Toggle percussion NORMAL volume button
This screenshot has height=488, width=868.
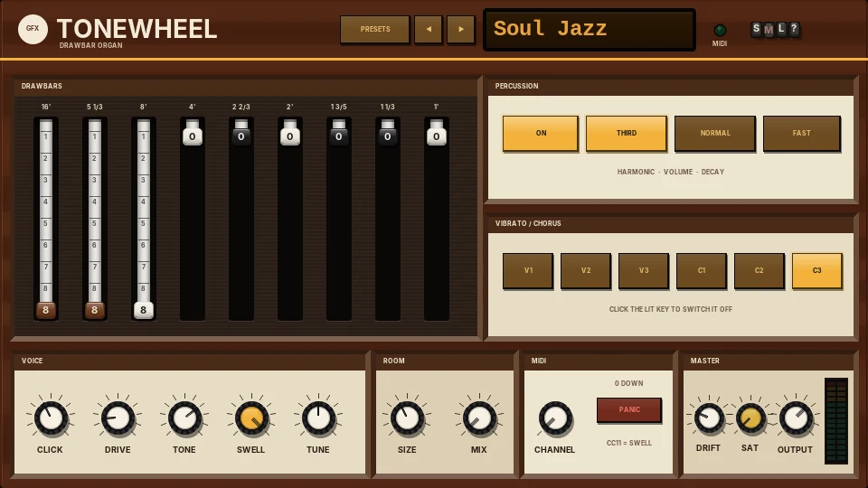(x=714, y=134)
